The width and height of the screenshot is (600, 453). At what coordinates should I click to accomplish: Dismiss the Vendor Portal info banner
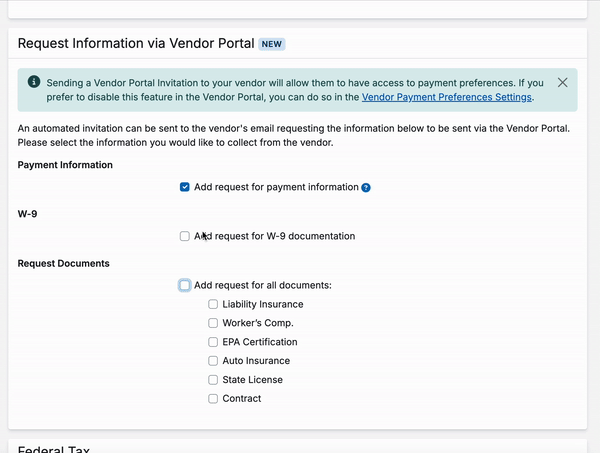click(562, 83)
